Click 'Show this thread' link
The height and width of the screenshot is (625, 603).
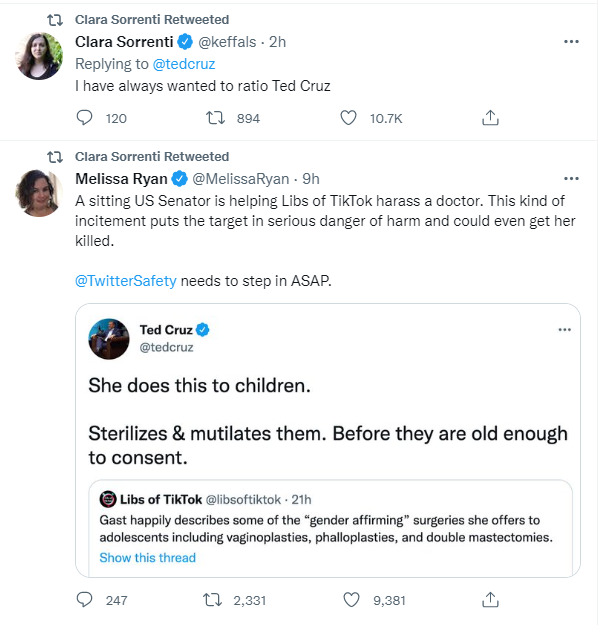coord(148,558)
